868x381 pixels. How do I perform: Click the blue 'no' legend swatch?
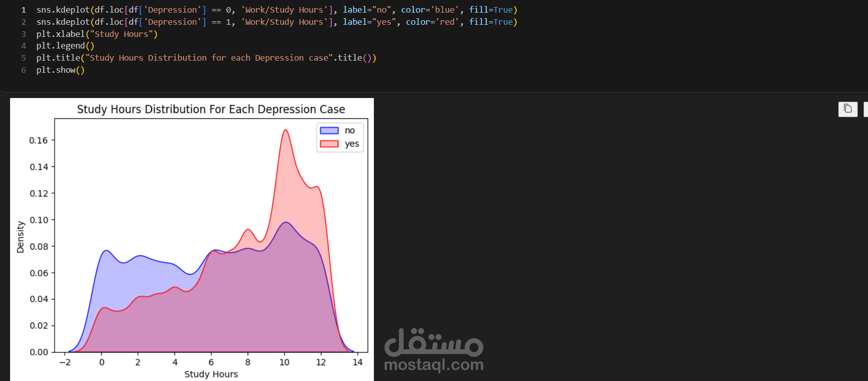[x=329, y=130]
